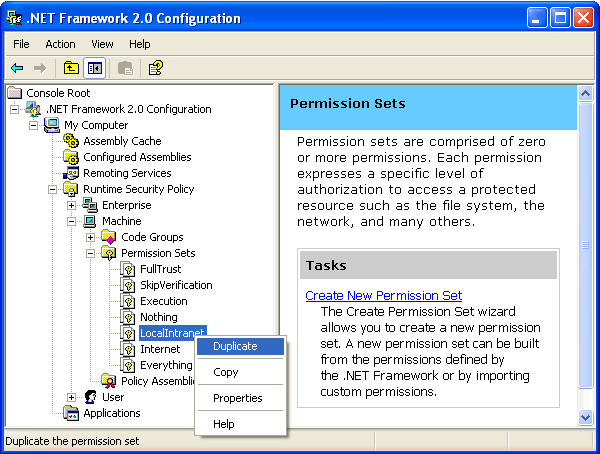This screenshot has width=600, height=454.
Task: Expand the Enterprise policy node
Action: 72,205
